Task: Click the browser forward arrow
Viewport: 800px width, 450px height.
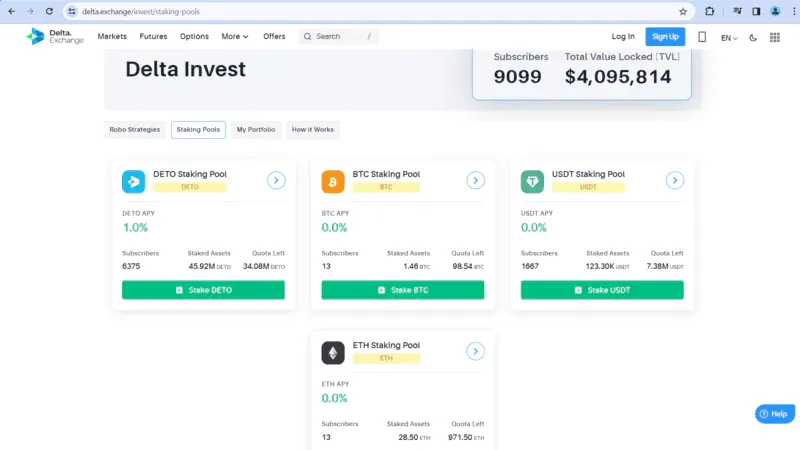Action: 30,11
